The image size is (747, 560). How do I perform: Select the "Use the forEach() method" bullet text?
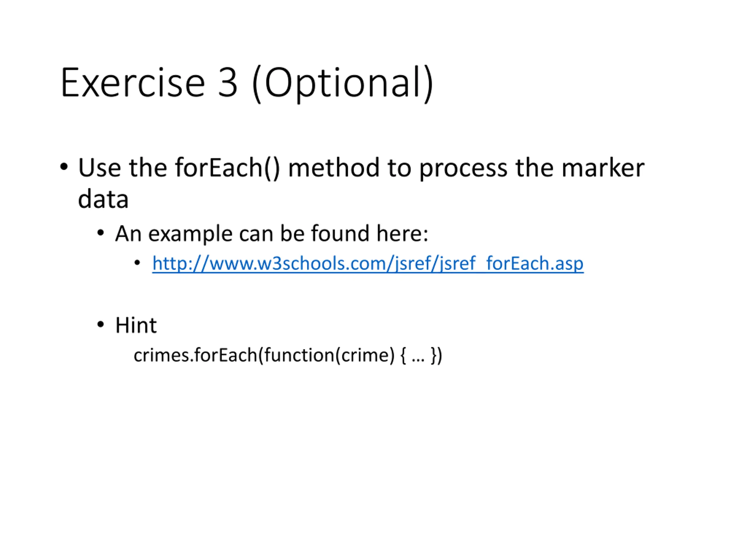click(x=361, y=183)
